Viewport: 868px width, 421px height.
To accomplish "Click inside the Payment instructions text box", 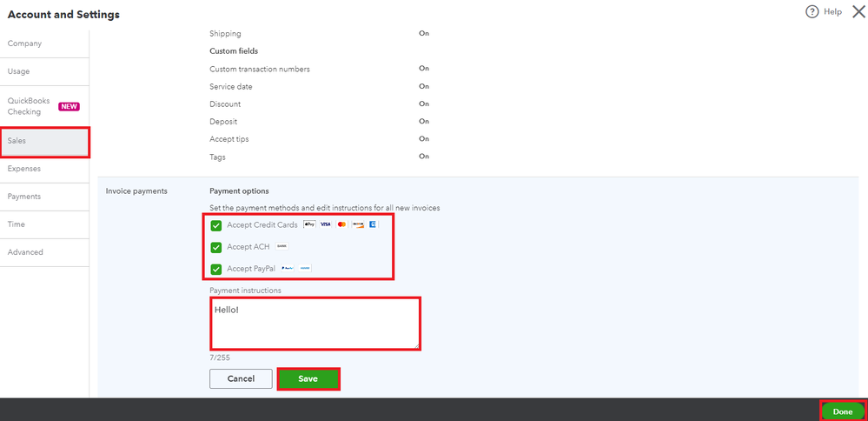I will (x=315, y=324).
